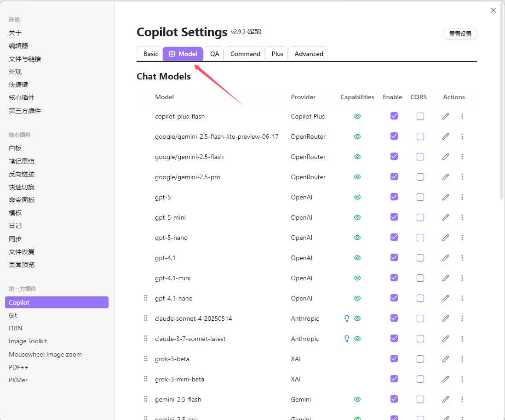Click the gpt-4.1-nano model name
This screenshot has height=420, width=505.
coord(173,298)
